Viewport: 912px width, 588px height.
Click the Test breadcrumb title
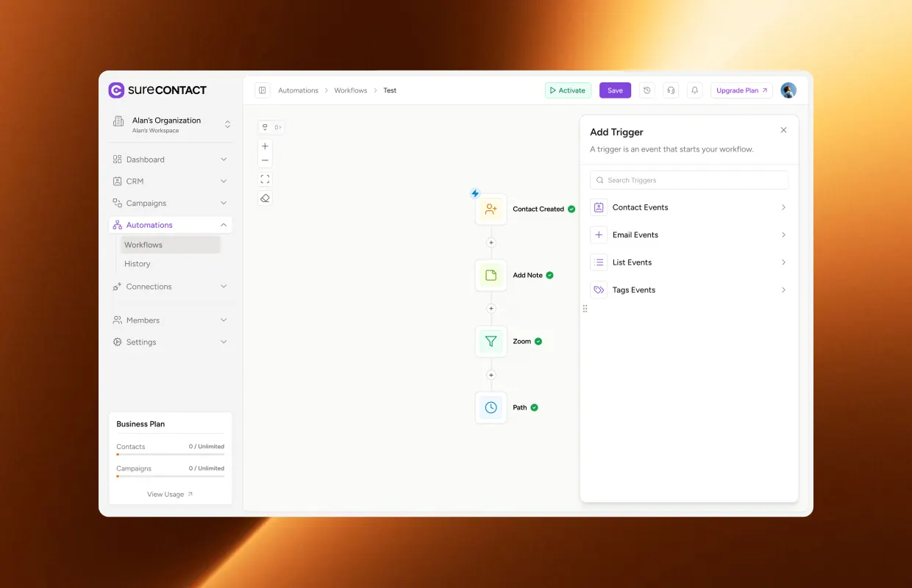click(x=390, y=90)
